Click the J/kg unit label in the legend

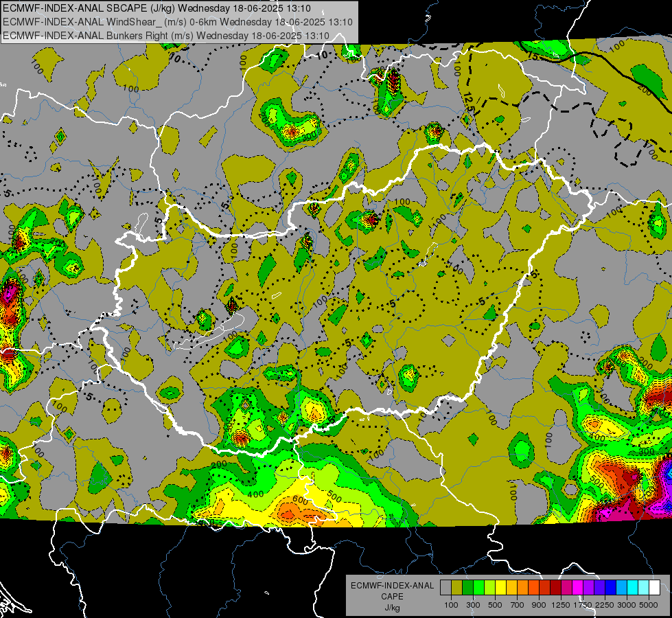point(392,608)
